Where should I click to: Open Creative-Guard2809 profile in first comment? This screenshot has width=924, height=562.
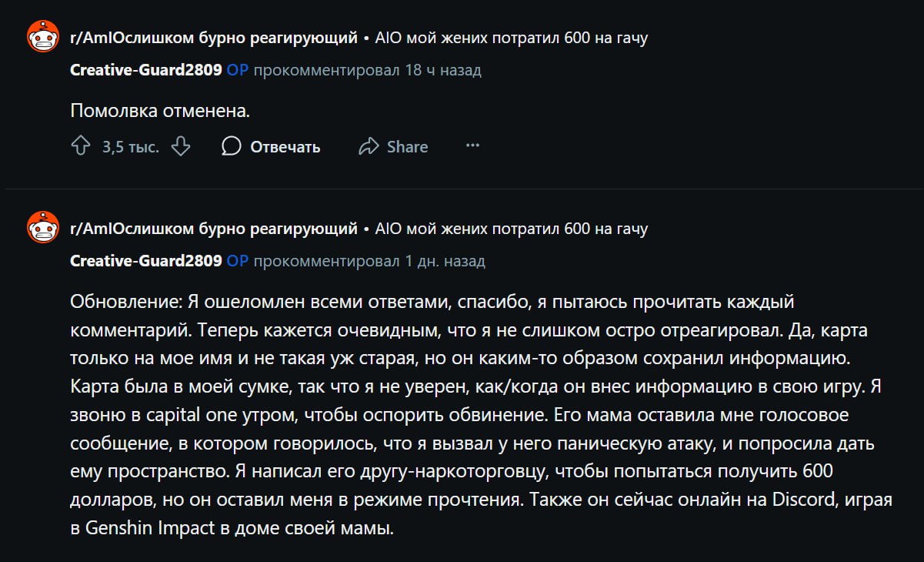tap(146, 70)
